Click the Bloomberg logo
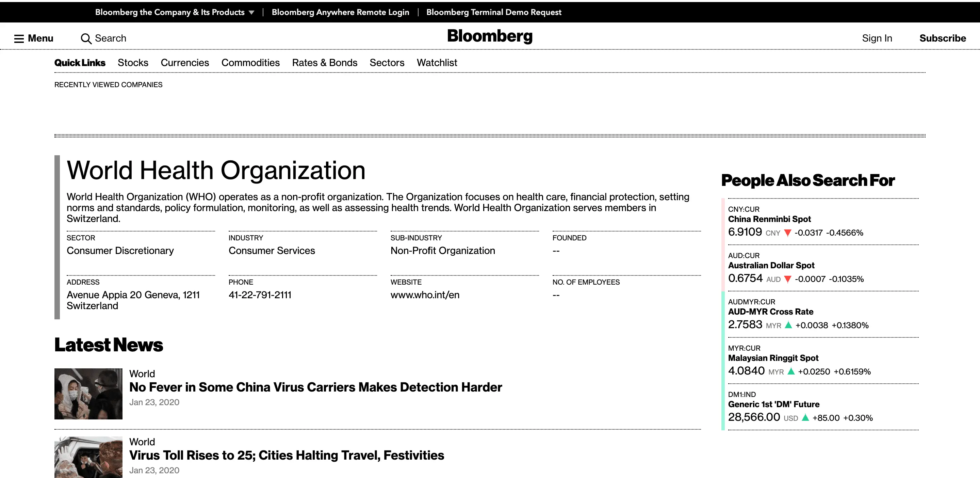 (x=490, y=36)
